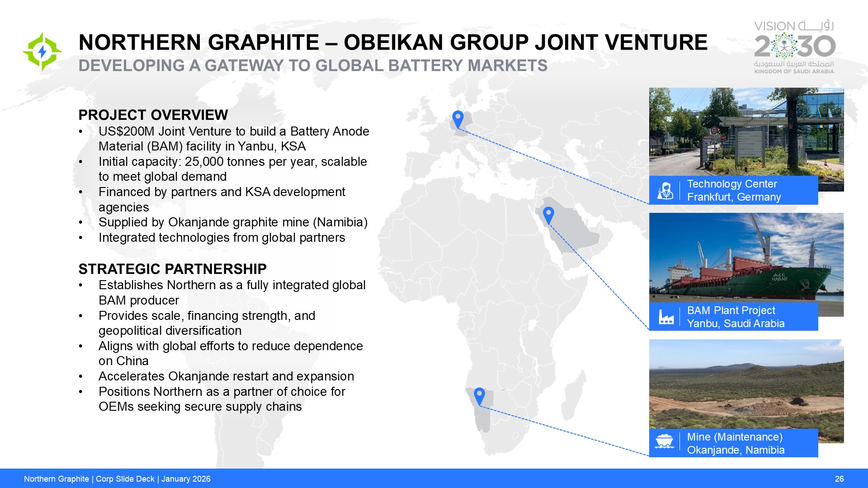Click the map pin over Germany
Image resolution: width=868 pixels, height=488 pixels.
(x=458, y=119)
